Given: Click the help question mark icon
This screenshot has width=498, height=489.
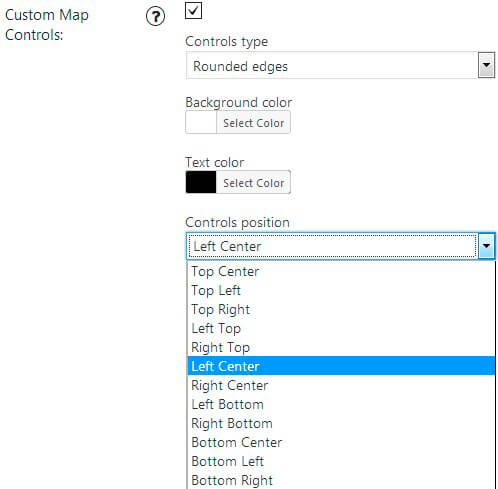Looking at the screenshot, I should pos(155,16).
